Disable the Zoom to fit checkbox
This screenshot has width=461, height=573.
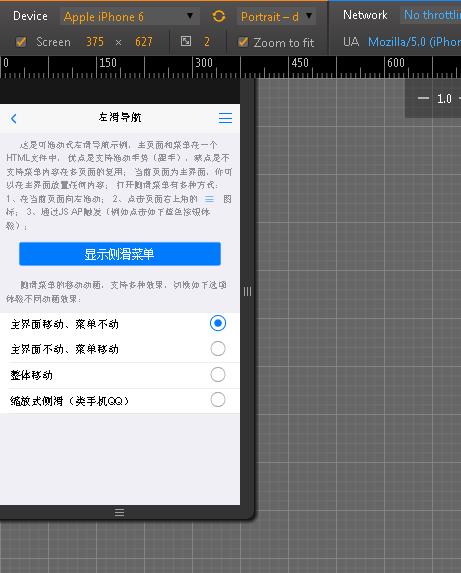click(x=243, y=42)
